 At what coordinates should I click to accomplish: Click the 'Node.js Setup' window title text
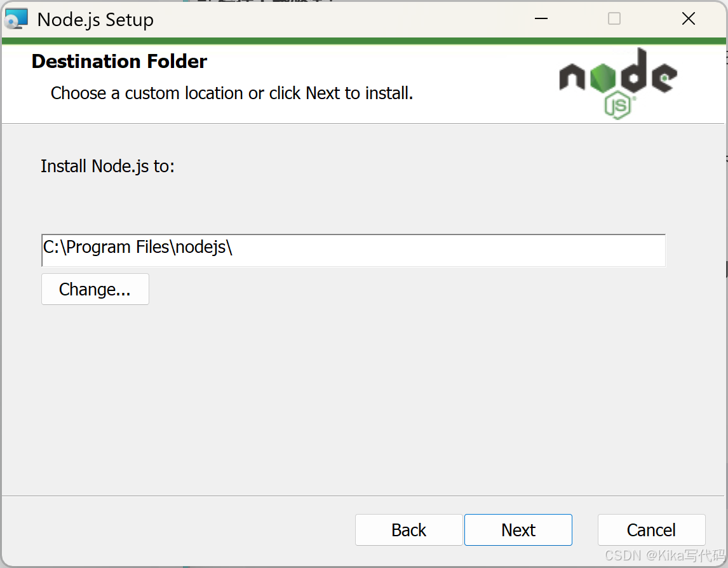95,20
